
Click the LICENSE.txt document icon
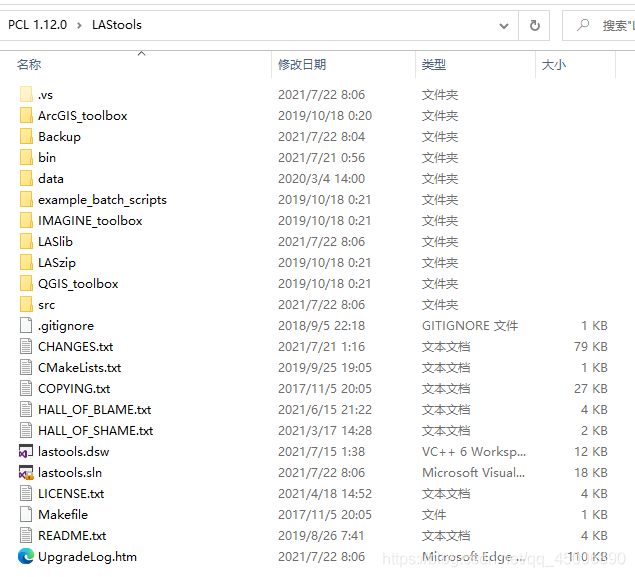coord(26,494)
